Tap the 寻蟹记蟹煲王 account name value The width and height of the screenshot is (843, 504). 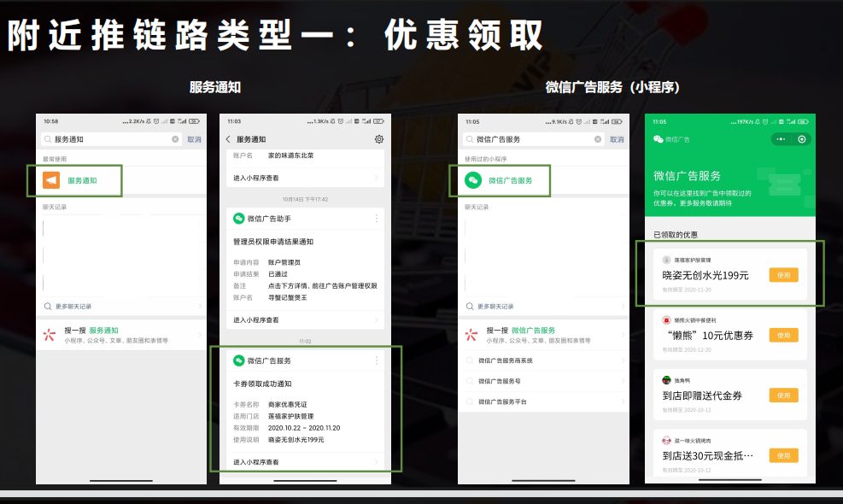pyautogui.click(x=288, y=297)
